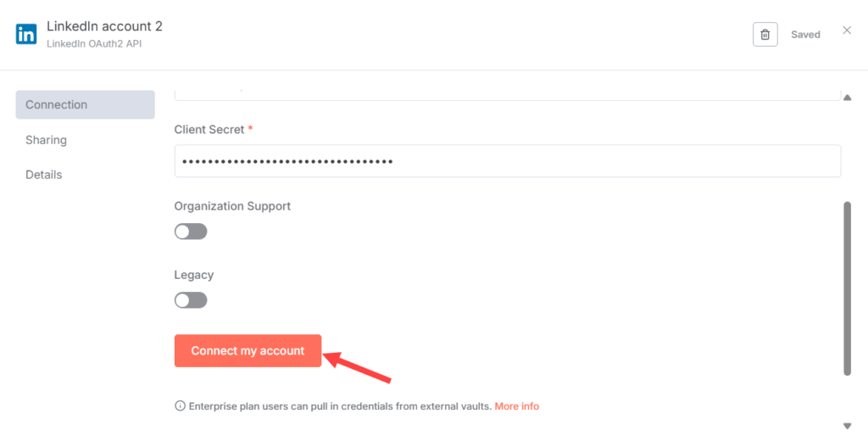This screenshot has width=868, height=447.
Task: Click the scroll down arrow
Action: click(847, 426)
